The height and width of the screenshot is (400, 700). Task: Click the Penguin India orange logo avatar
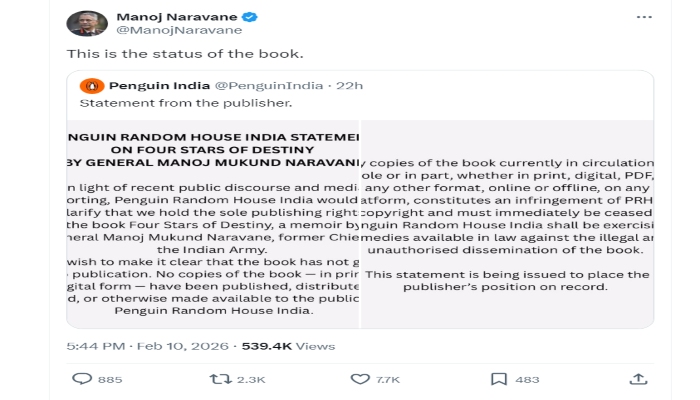pyautogui.click(x=91, y=86)
